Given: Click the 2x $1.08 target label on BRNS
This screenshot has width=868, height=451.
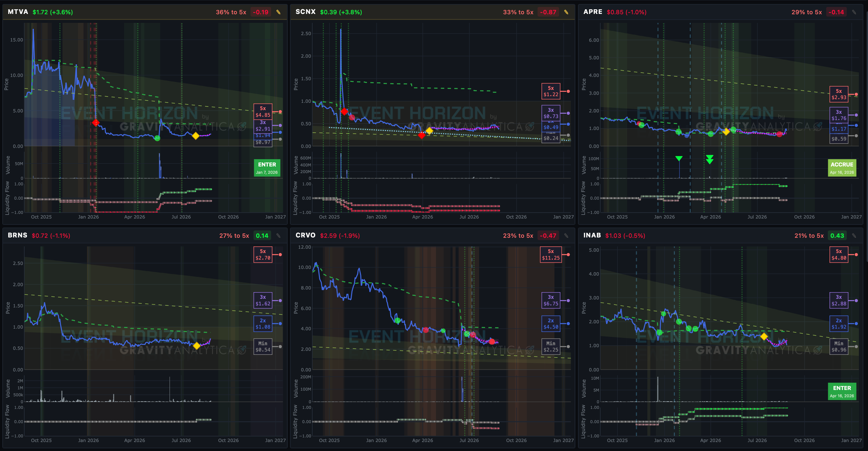Looking at the screenshot, I should pyautogui.click(x=263, y=324).
